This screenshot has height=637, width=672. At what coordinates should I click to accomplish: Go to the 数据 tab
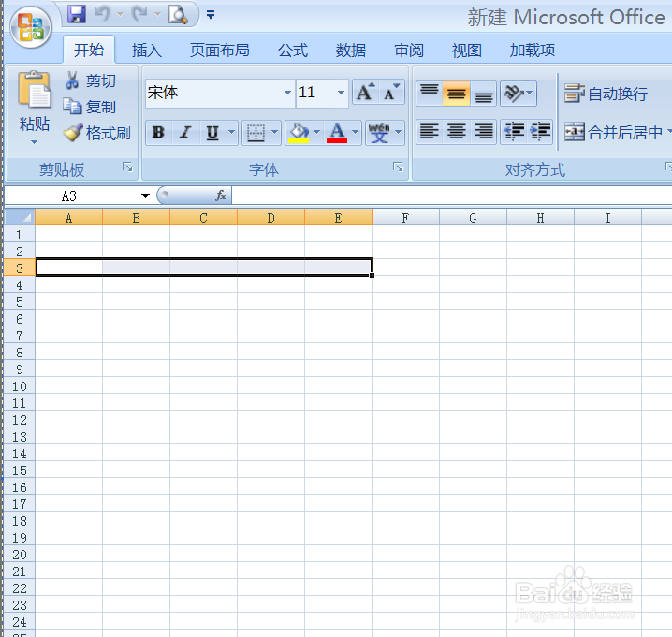[x=351, y=51]
